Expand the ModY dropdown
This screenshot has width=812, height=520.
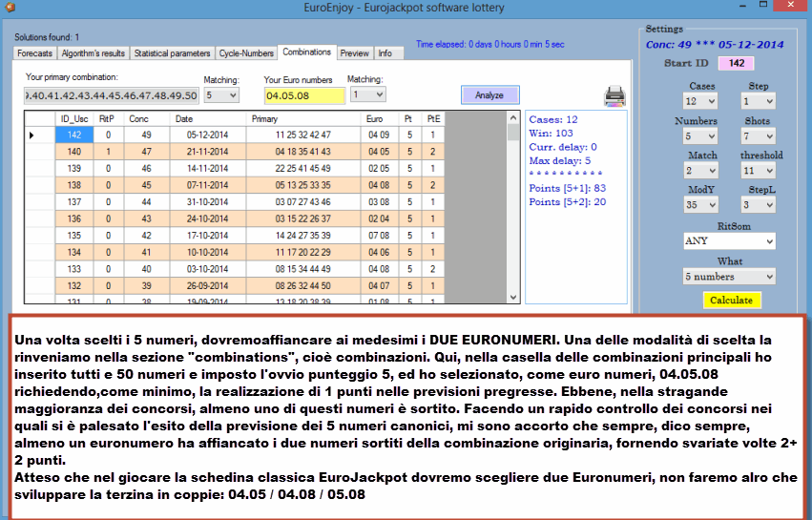(x=701, y=204)
